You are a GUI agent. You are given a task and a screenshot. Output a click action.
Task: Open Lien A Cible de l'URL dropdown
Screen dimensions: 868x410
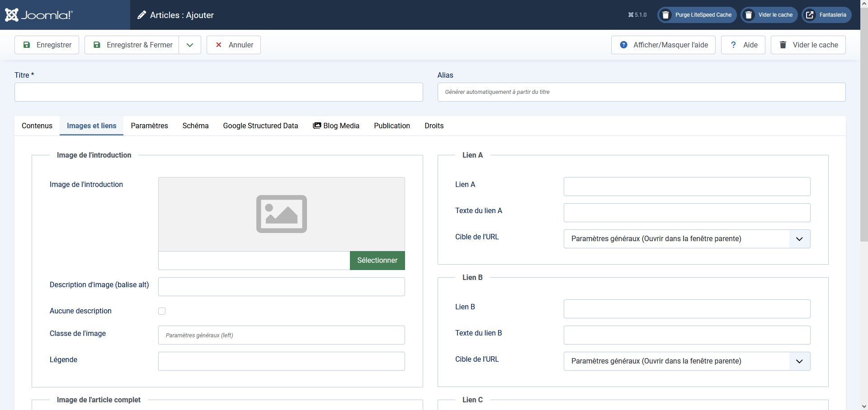click(x=687, y=239)
